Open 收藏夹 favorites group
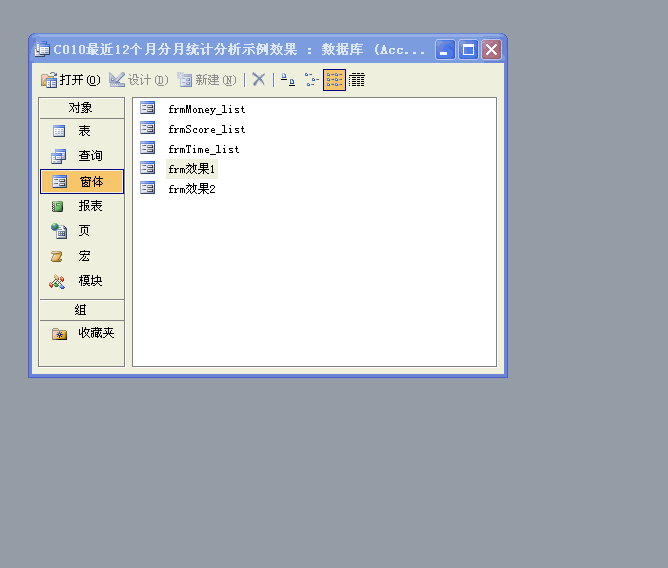668x568 pixels. tap(81, 333)
